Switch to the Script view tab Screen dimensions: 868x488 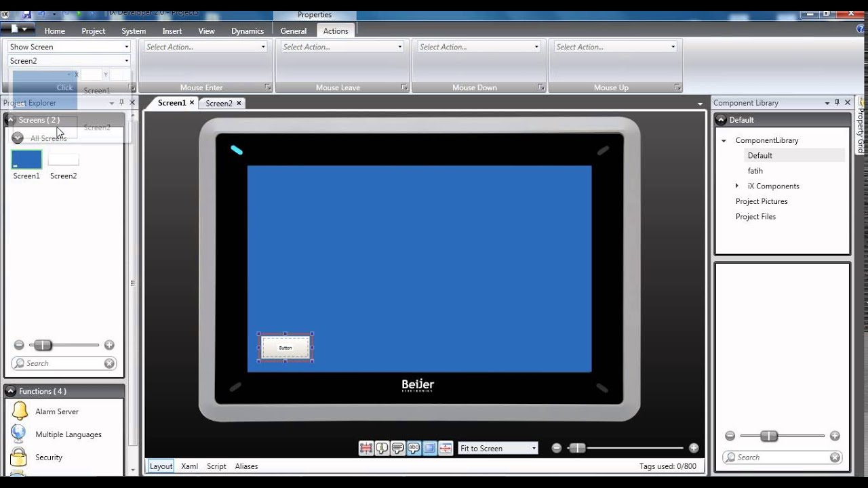[216, 466]
